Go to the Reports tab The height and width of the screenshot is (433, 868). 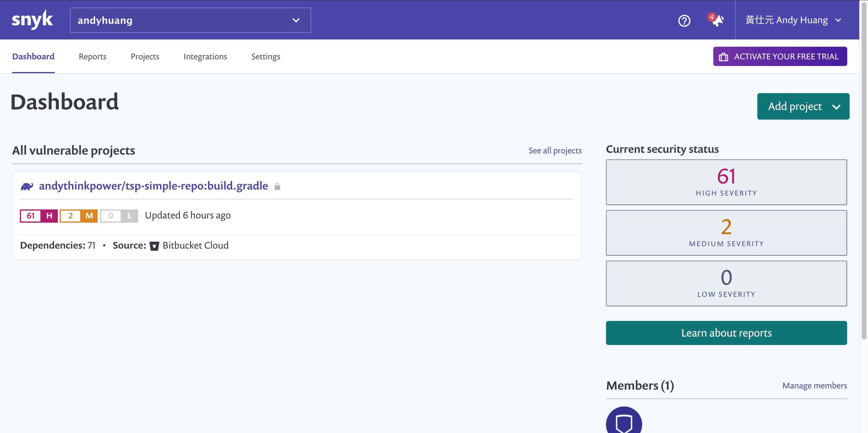click(93, 57)
